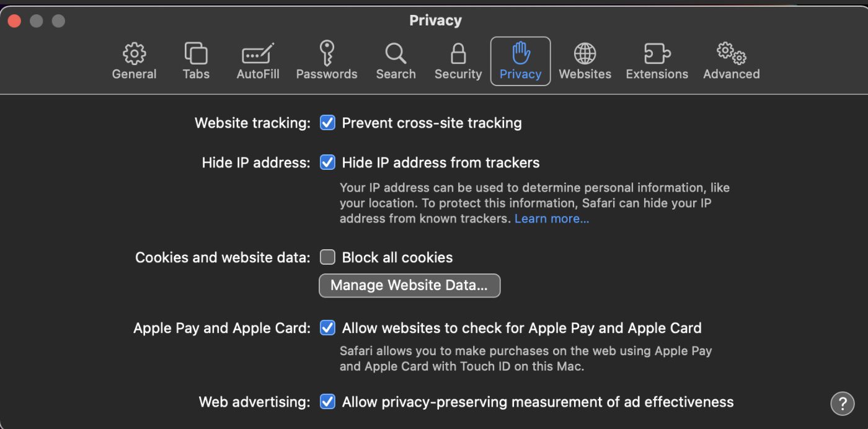The width and height of the screenshot is (868, 429).
Task: Disable Prevent cross-site tracking checkbox
Action: coord(327,123)
